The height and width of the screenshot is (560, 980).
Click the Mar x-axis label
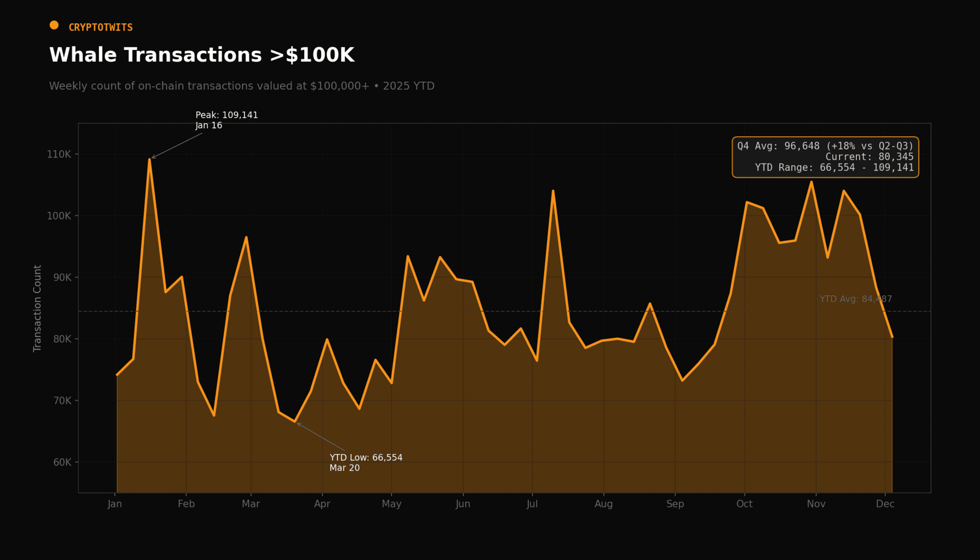(251, 504)
